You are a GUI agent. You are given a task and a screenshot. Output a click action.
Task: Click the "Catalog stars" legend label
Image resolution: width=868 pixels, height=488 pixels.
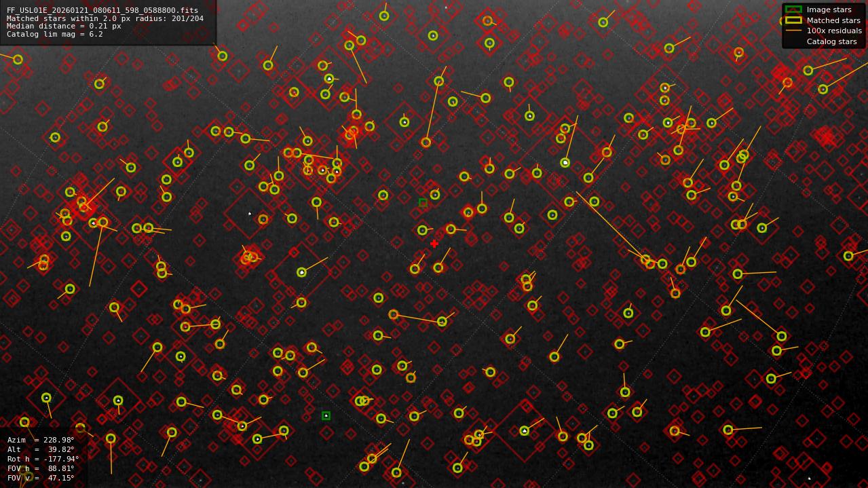click(831, 41)
